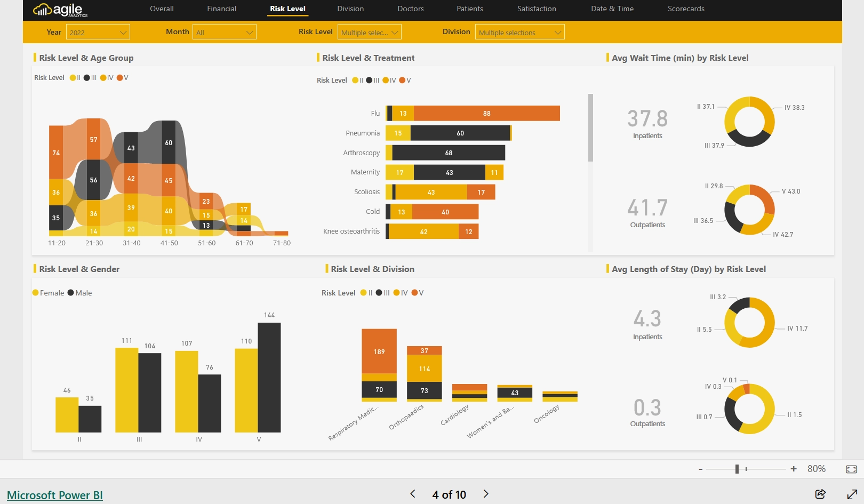Click the 80% zoom level text
The width and height of the screenshot is (864, 504).
[x=817, y=469]
